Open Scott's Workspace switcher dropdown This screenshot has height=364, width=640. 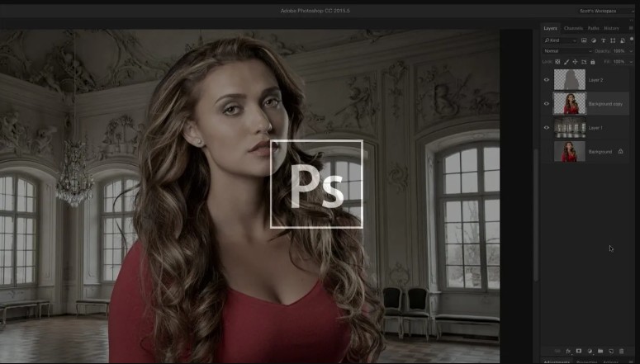(606, 11)
